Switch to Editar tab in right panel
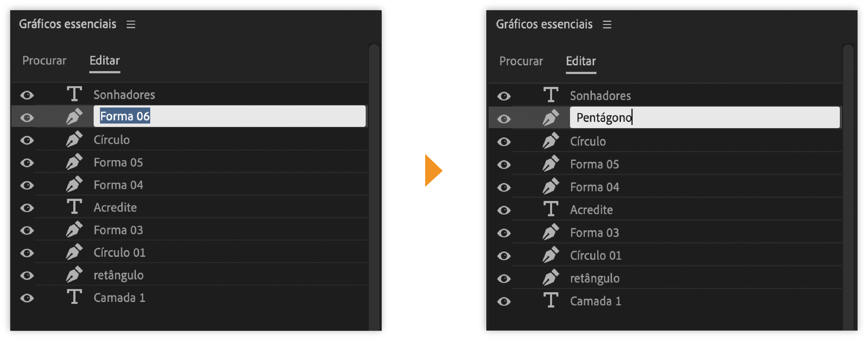Image resolution: width=868 pixels, height=341 pixels. tap(581, 61)
